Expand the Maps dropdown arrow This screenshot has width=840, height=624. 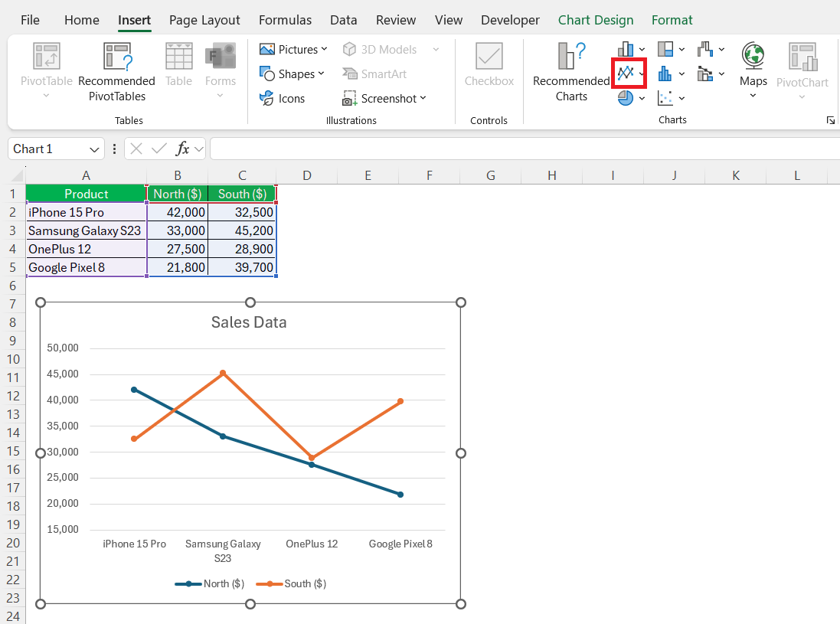pyautogui.click(x=753, y=96)
